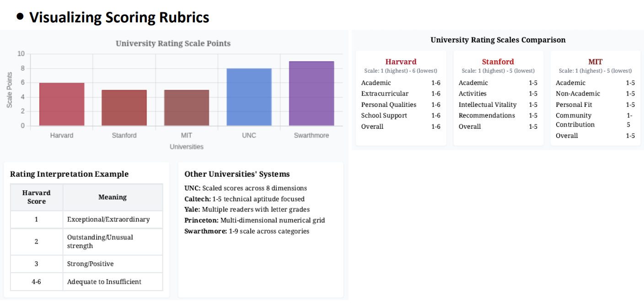
Task: Select the blue UNC bar
Action: (249, 97)
